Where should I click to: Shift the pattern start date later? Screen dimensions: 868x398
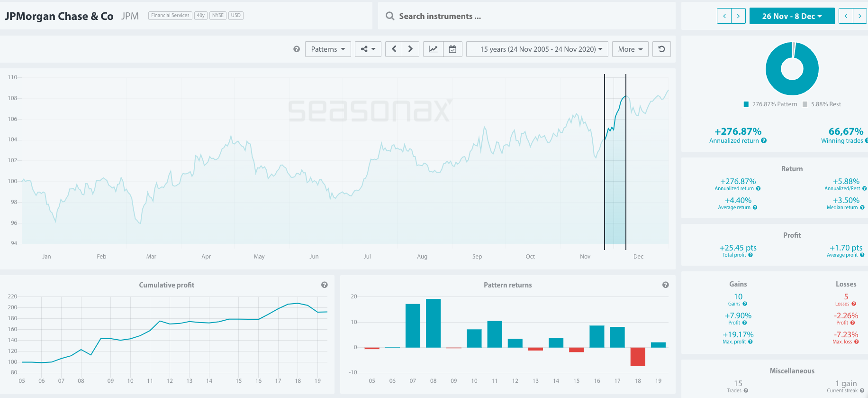(x=739, y=16)
